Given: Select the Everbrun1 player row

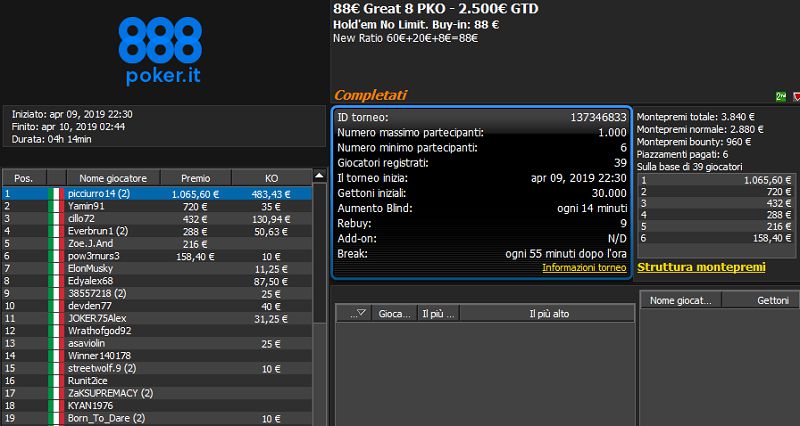Looking at the screenshot, I should click(x=160, y=230).
